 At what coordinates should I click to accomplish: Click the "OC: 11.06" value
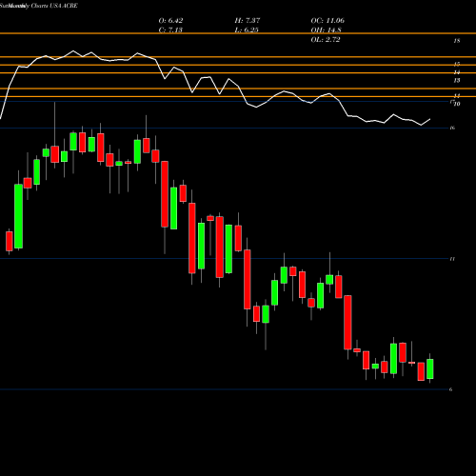[327, 21]
